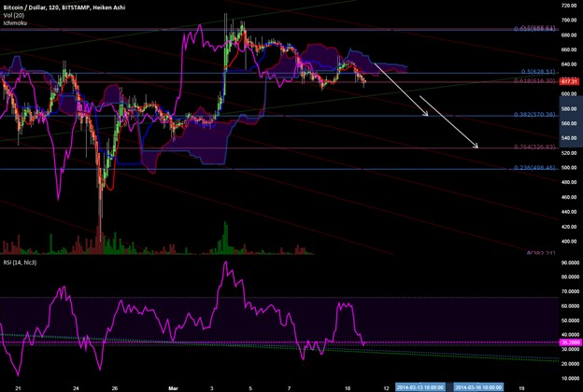The width and height of the screenshot is (583, 392).
Task: Click the arrowhead pointing at the 526.83 level
Action: click(x=476, y=146)
